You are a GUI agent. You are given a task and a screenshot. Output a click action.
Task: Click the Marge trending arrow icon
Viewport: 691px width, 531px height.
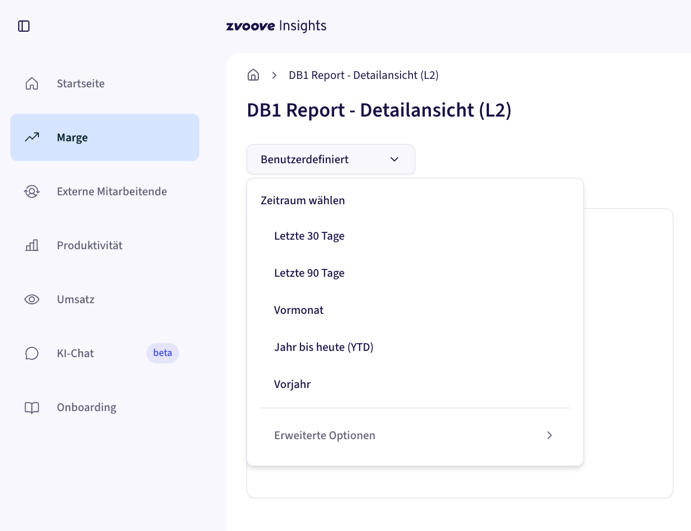coord(32,138)
